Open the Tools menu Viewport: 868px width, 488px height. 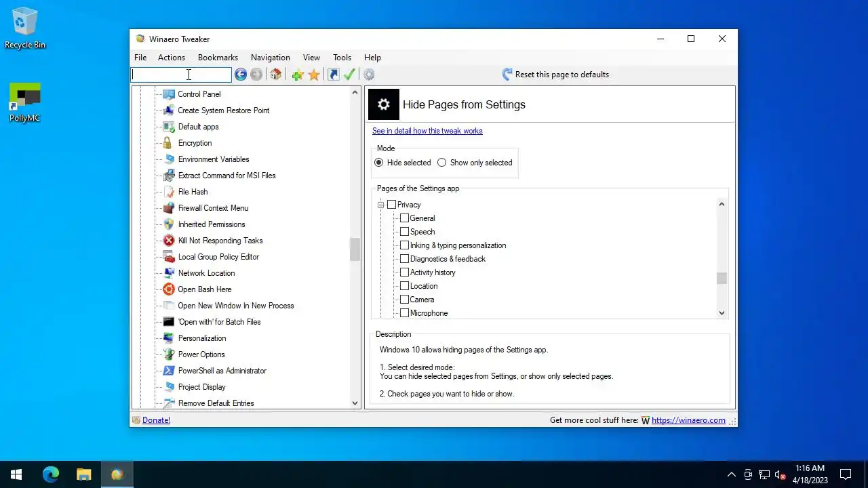point(342,58)
